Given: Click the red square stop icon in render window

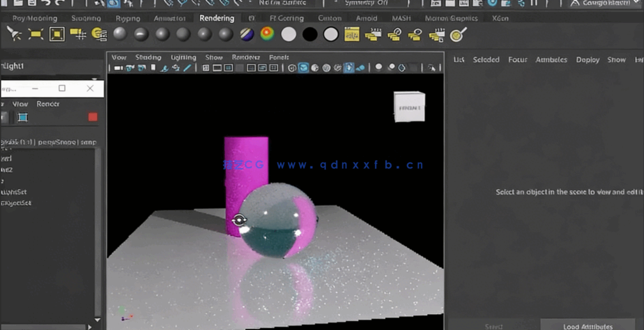Looking at the screenshot, I should click(93, 117).
